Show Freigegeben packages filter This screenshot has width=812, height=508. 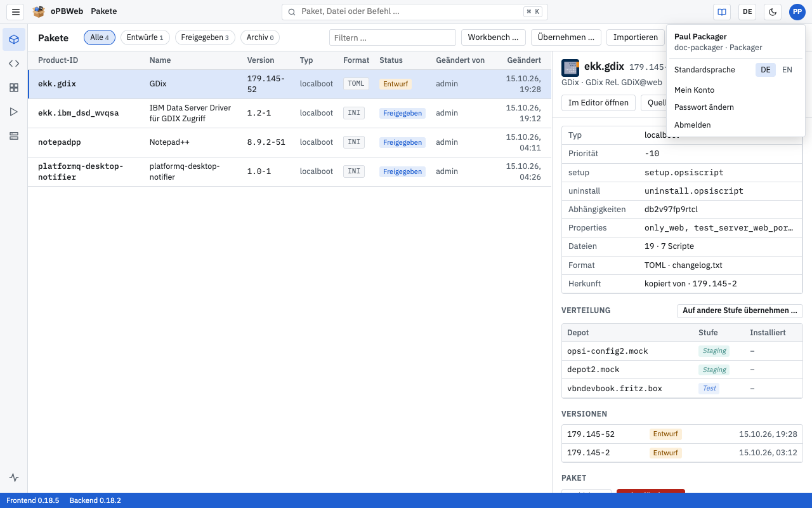tap(205, 37)
